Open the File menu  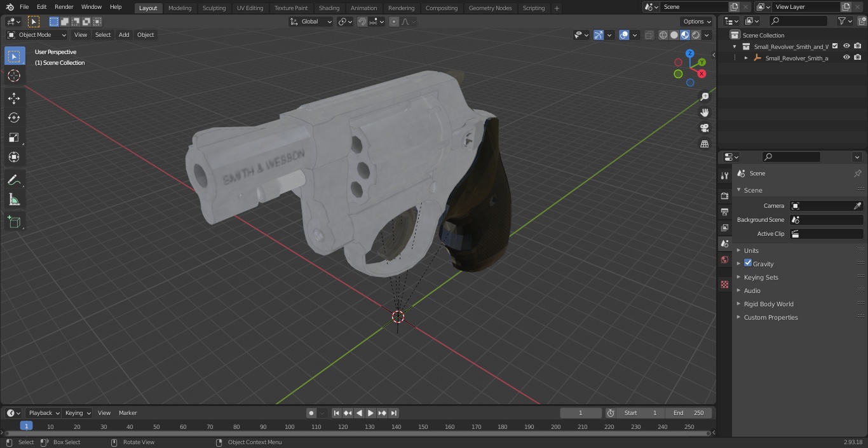[x=24, y=7]
